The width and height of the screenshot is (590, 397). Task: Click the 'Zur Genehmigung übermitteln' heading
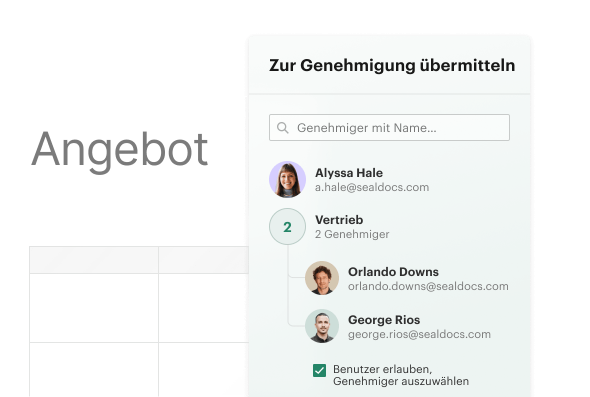pyautogui.click(x=392, y=65)
